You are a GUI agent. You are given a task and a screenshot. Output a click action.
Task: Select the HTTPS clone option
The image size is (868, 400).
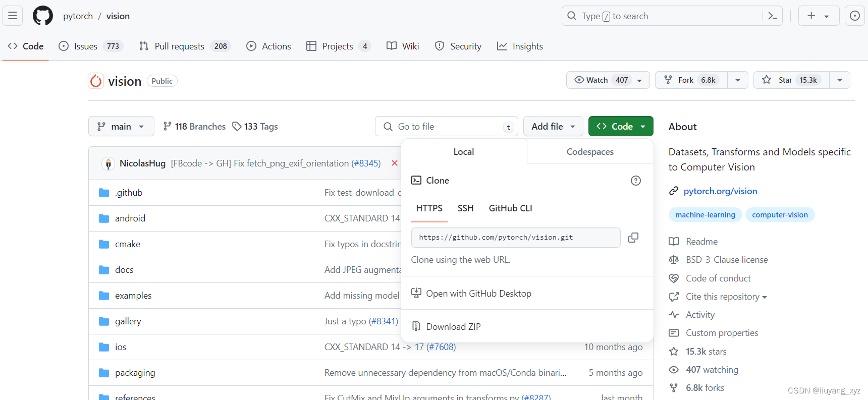tap(429, 208)
